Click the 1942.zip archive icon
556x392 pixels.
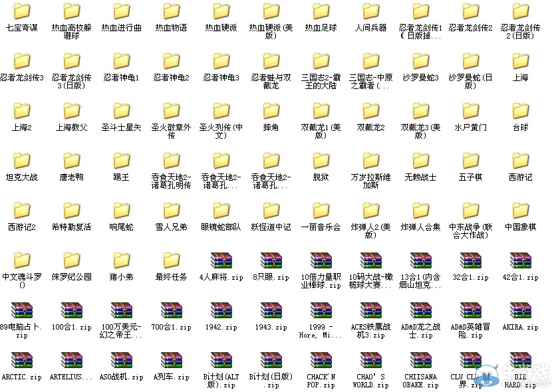coord(221,311)
